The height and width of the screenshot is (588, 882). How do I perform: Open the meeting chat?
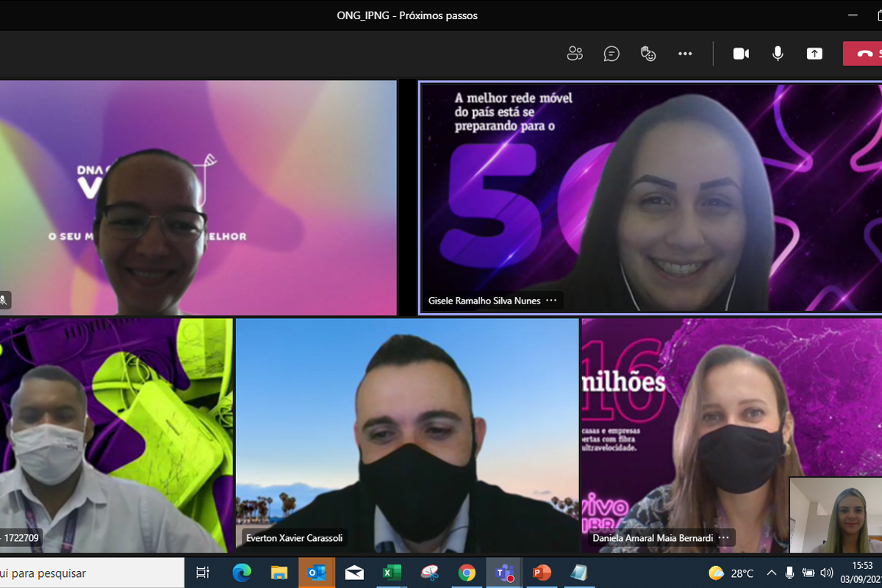click(612, 54)
